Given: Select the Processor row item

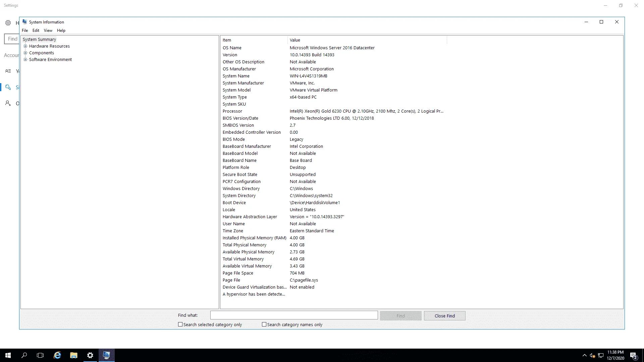Looking at the screenshot, I should tap(232, 111).
